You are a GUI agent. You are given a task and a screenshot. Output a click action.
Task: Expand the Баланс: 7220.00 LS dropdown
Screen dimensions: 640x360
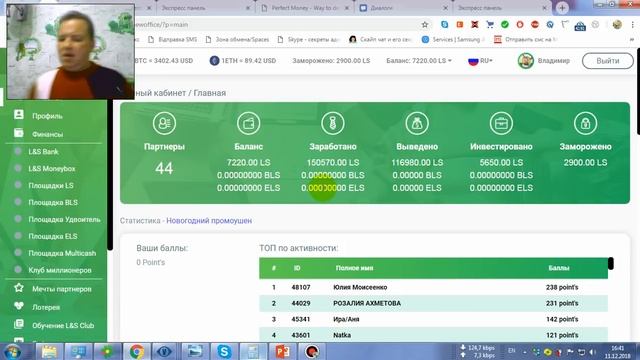(419, 61)
